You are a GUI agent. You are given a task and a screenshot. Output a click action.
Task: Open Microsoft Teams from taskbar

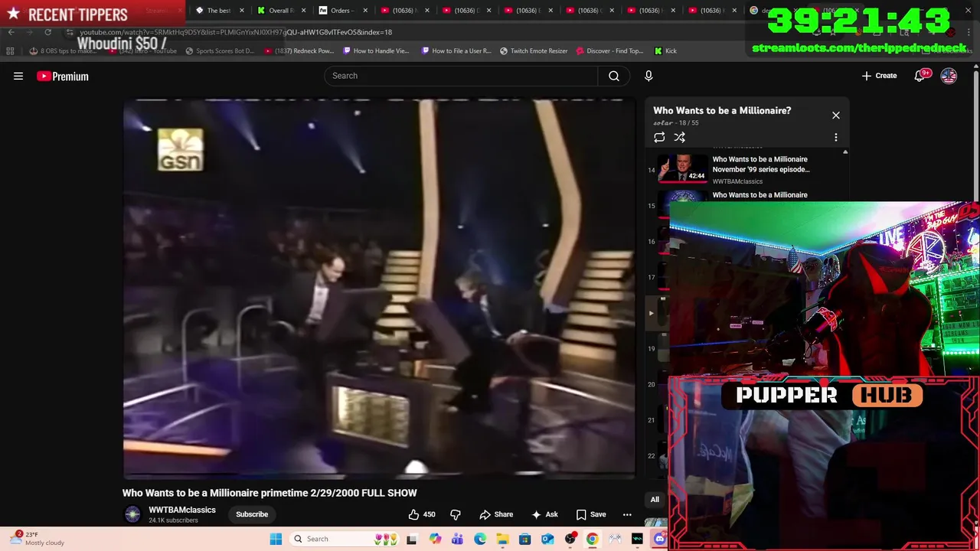[457, 539]
